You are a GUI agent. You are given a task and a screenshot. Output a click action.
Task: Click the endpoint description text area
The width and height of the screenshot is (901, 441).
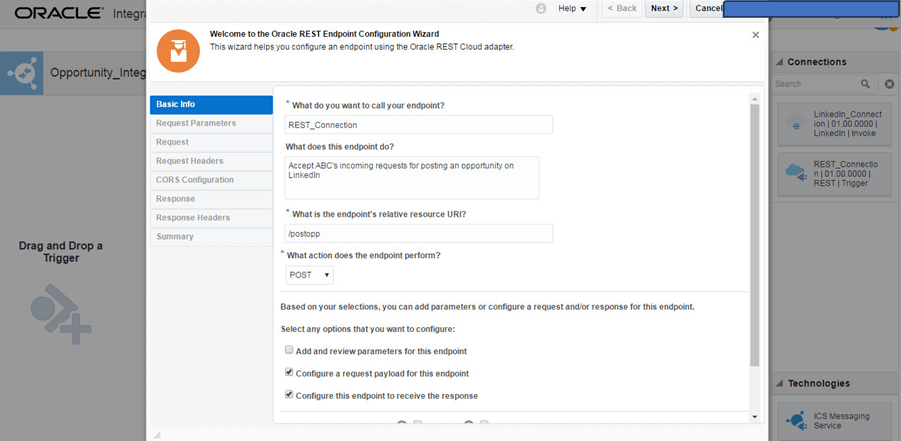[412, 178]
